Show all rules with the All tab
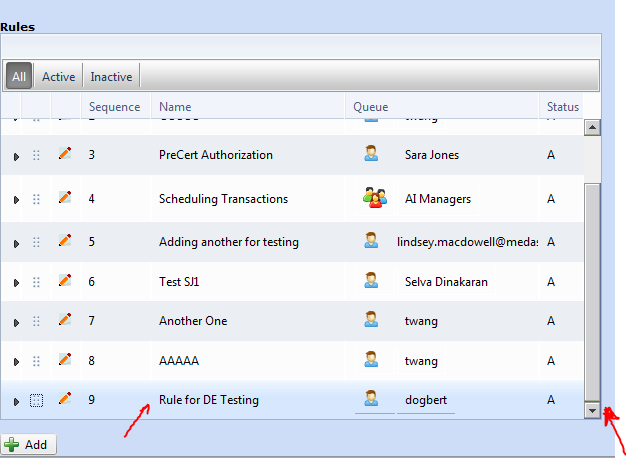 pyautogui.click(x=19, y=77)
